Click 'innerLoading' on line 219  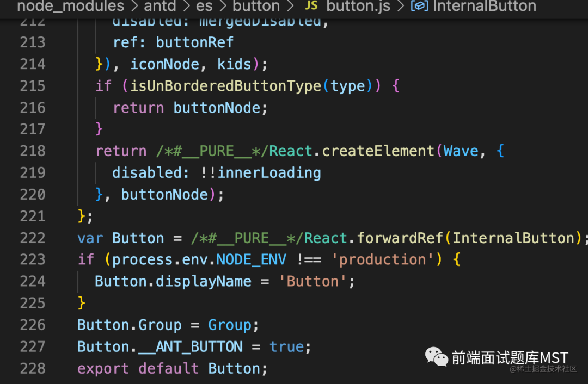(269, 173)
